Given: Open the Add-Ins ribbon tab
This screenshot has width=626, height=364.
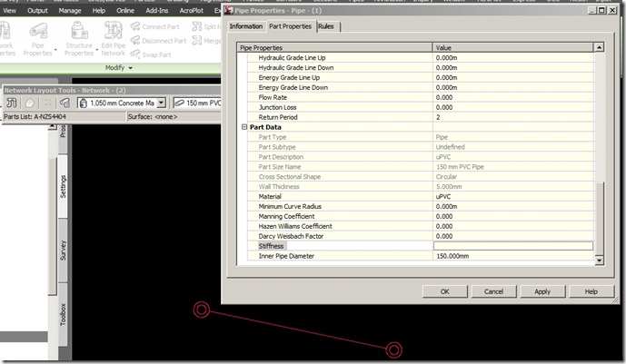Looking at the screenshot, I should (157, 11).
